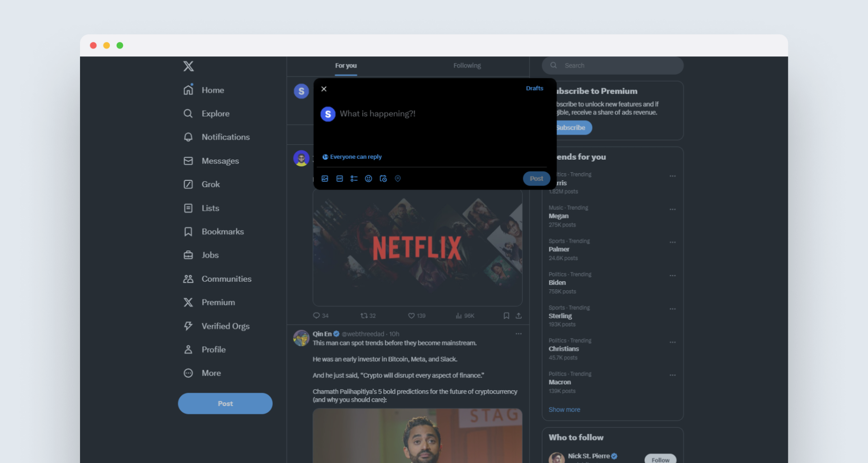Open more options on Qin En post
The width and height of the screenshot is (868, 463).
[x=518, y=334]
